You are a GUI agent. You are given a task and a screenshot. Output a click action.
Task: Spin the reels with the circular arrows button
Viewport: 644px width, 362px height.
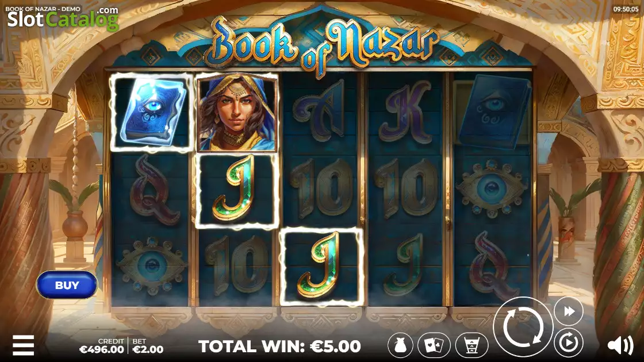click(x=523, y=327)
